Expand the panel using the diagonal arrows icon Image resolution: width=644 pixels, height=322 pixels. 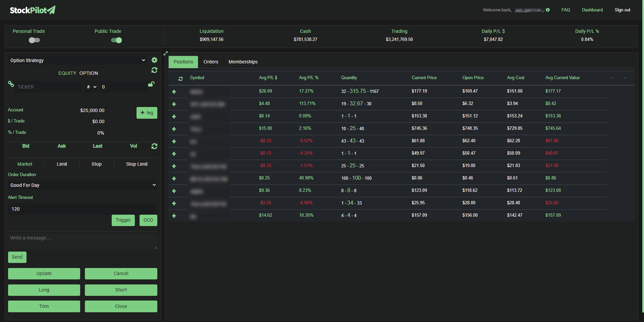pos(165,53)
